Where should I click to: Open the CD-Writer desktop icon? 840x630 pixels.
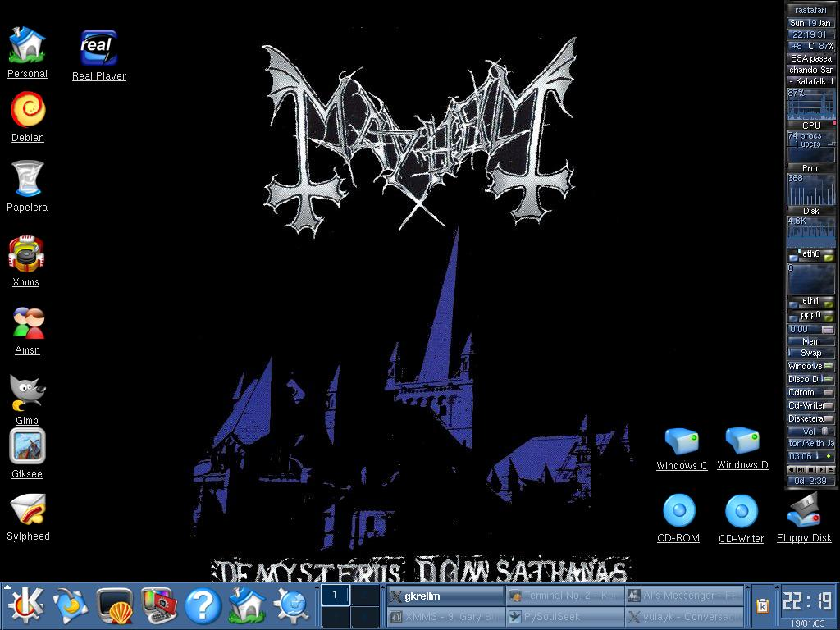click(x=742, y=510)
